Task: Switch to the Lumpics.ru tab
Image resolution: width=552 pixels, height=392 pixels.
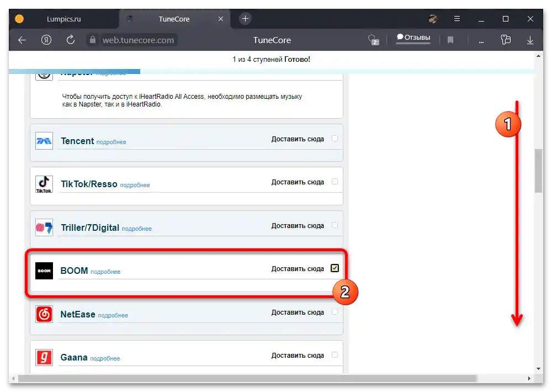Action: tap(64, 19)
